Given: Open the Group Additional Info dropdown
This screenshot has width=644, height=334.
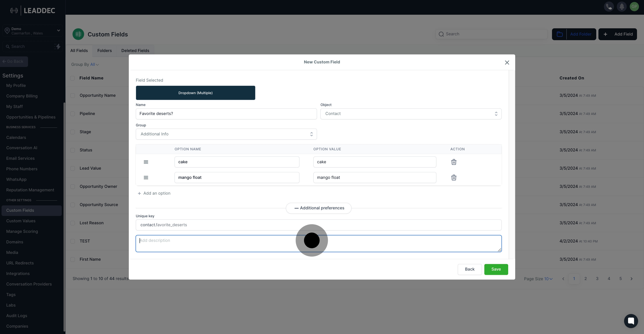Looking at the screenshot, I should [x=226, y=134].
